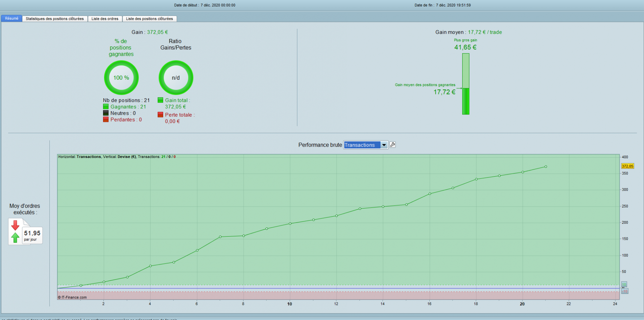
Task: Click the green Gain total legend square
Action: [161, 100]
